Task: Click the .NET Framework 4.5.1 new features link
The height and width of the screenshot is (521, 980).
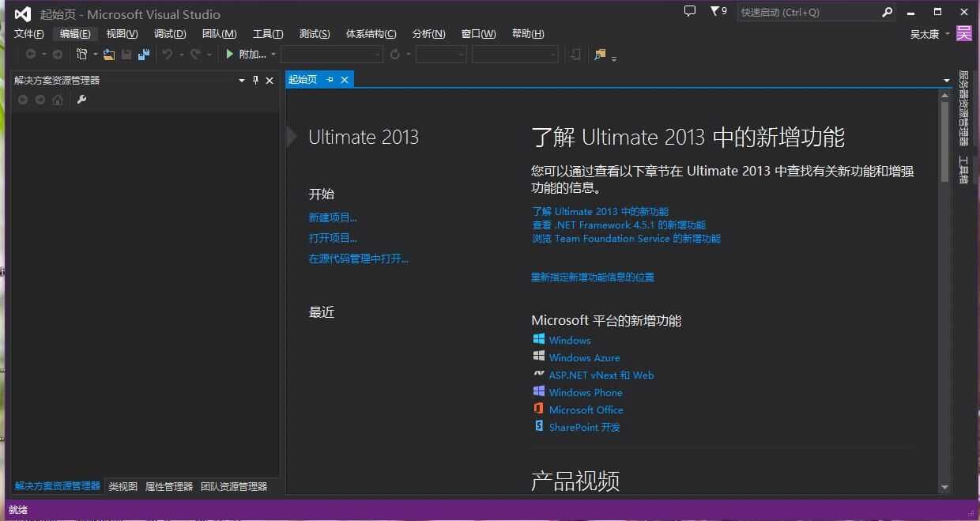Action: coord(619,225)
